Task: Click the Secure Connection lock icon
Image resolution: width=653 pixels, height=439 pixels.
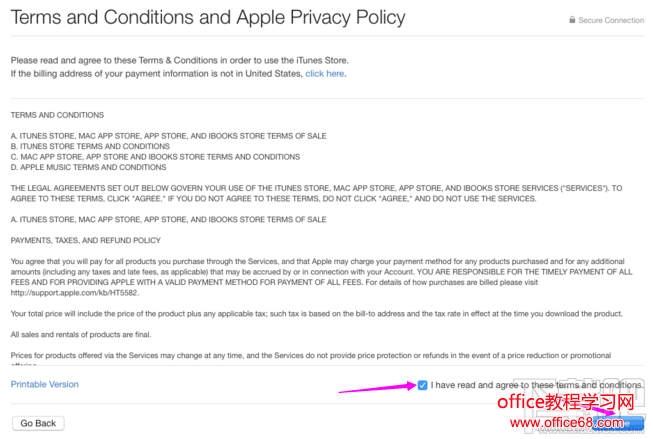Action: 572,20
